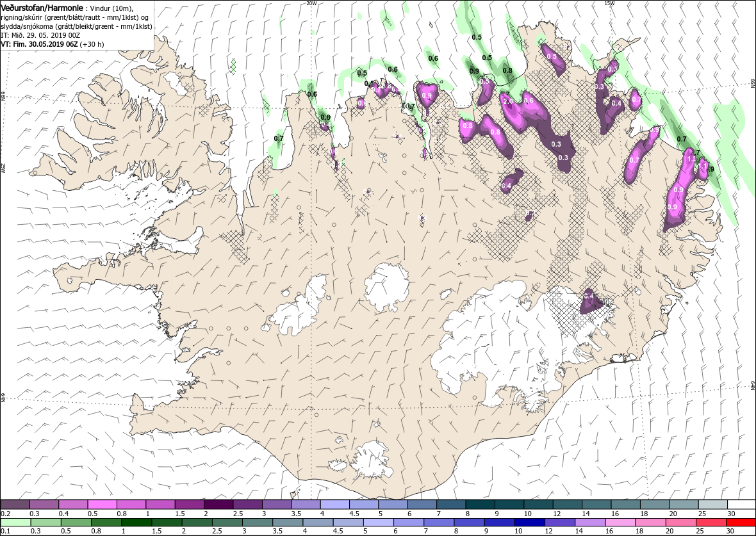Pick the 16–18 pale pink lower legend swatch
The image size is (756, 536).
620,523
